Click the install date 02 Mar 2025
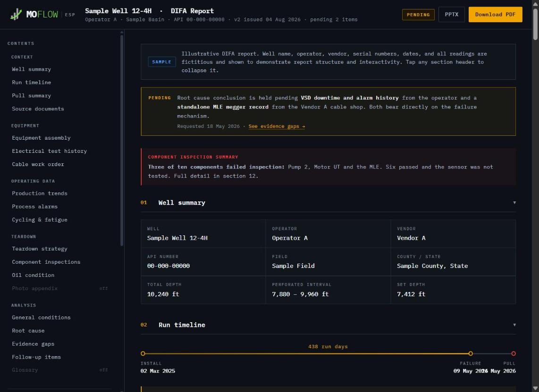The height and width of the screenshot is (392, 539). coord(158,371)
